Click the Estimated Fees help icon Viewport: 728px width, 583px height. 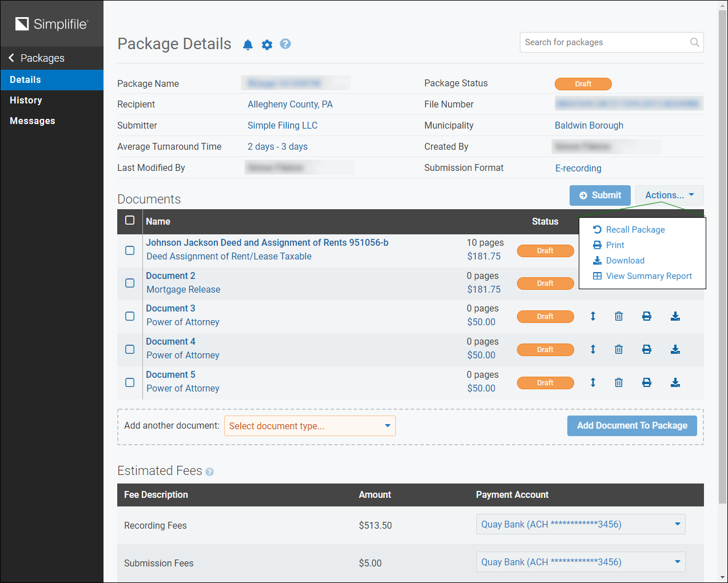click(x=210, y=472)
